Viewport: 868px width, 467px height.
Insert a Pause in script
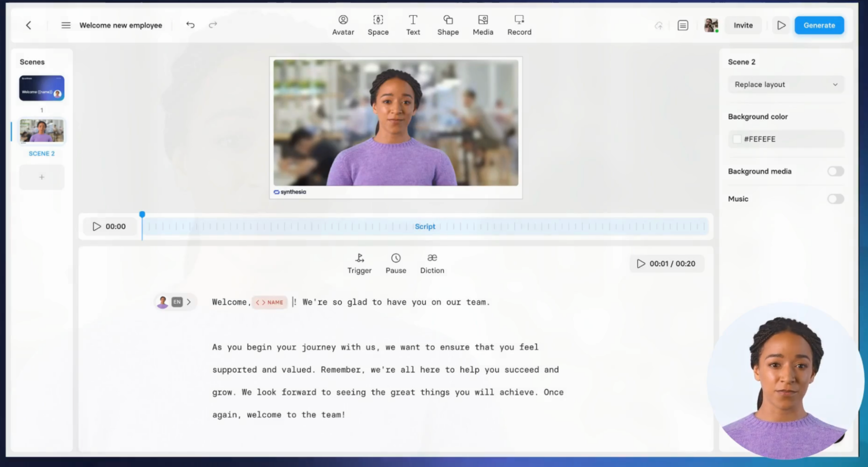(x=396, y=263)
